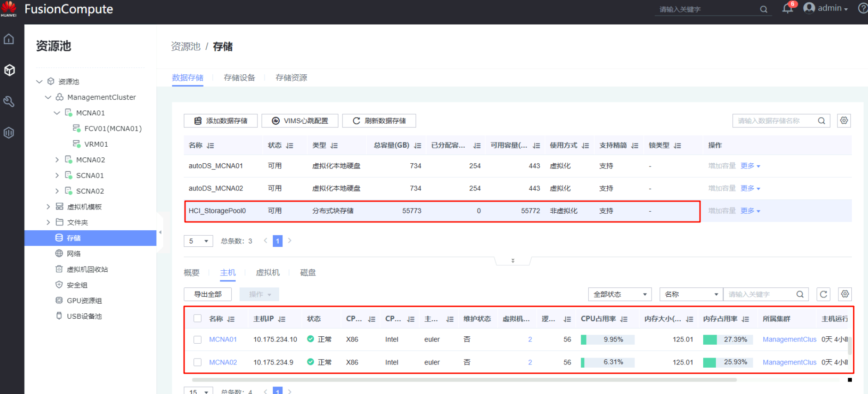The width and height of the screenshot is (868, 394).
Task: Open the resource pool cube icon
Action: click(x=9, y=70)
